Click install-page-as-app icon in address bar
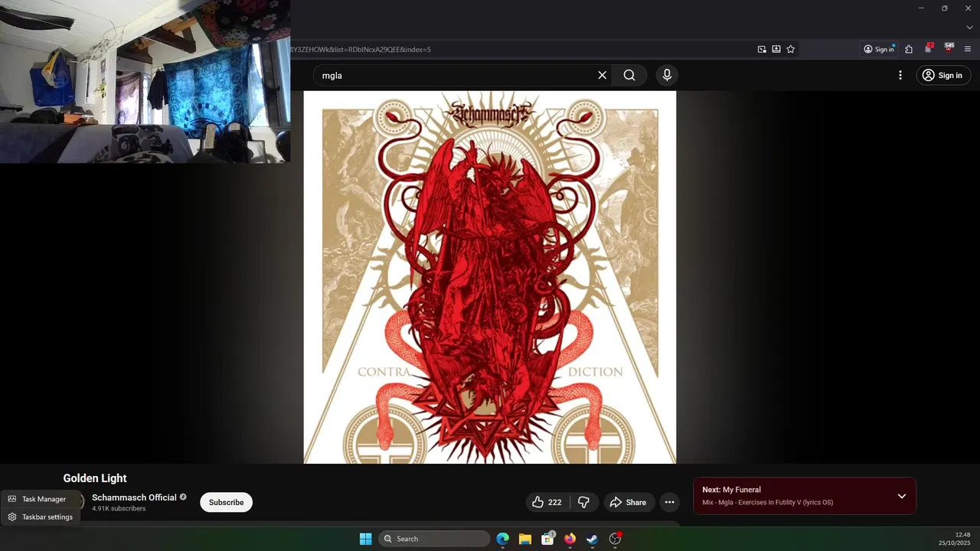 pyautogui.click(x=776, y=49)
